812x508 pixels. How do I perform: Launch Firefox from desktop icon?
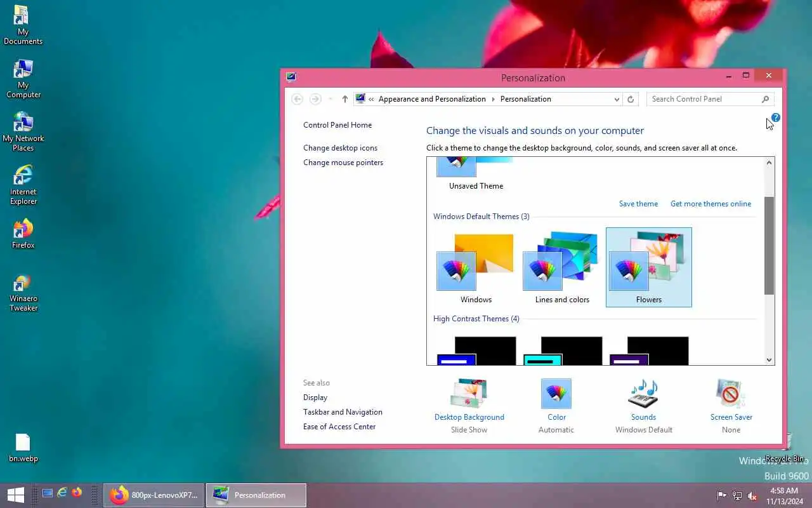(x=23, y=234)
